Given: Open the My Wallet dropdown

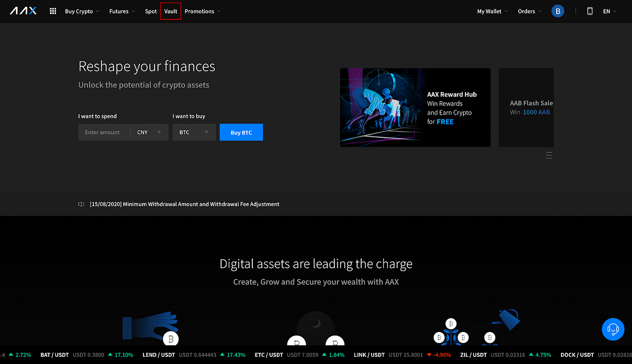Looking at the screenshot, I should pyautogui.click(x=492, y=11).
